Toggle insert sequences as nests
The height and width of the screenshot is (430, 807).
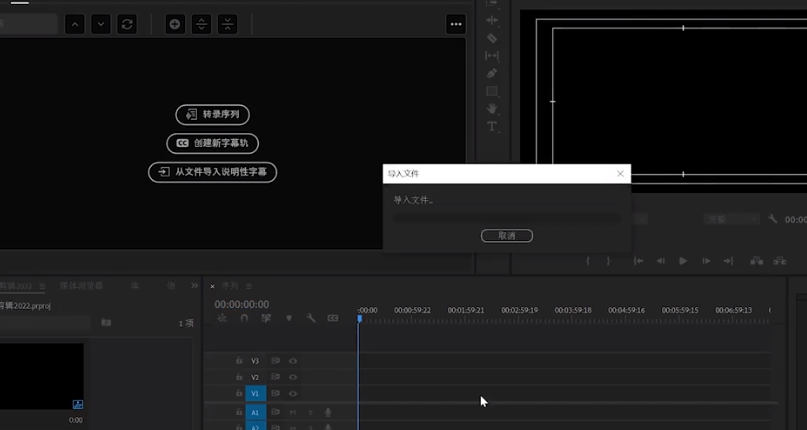point(222,318)
